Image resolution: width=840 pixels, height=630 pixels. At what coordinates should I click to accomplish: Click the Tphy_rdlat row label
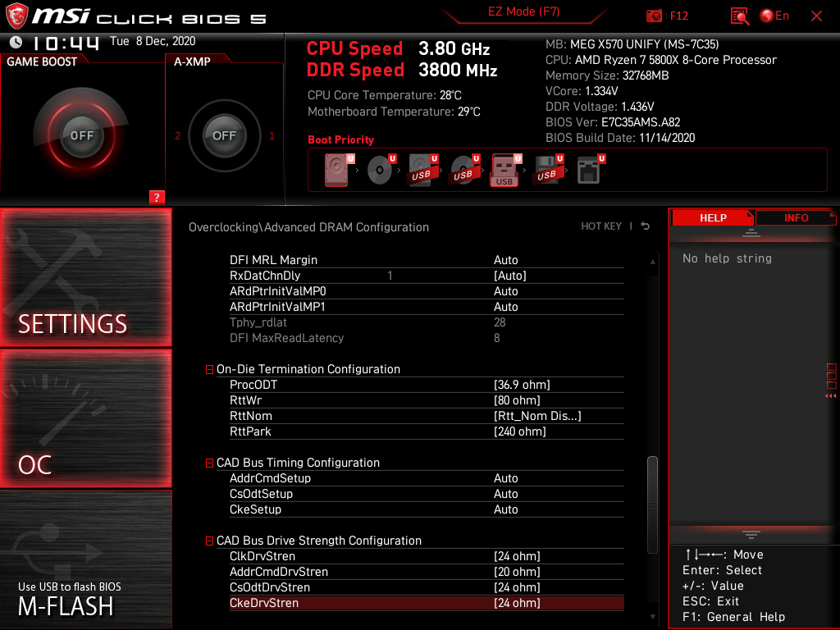pyautogui.click(x=258, y=322)
